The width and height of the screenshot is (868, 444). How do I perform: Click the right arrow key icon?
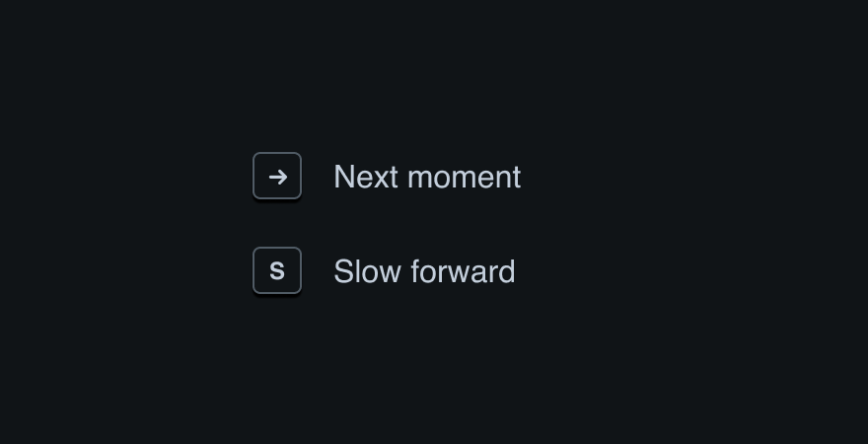[x=277, y=177]
